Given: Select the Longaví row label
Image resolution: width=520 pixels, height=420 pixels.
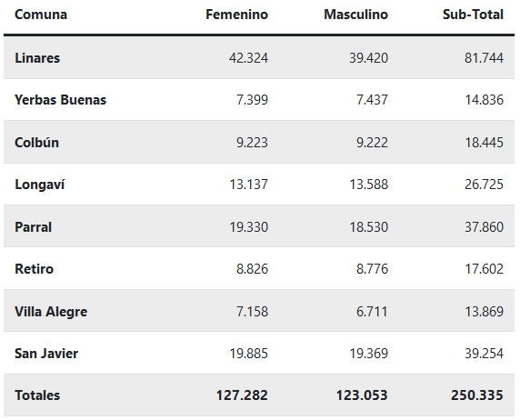Looking at the screenshot, I should [x=40, y=185].
